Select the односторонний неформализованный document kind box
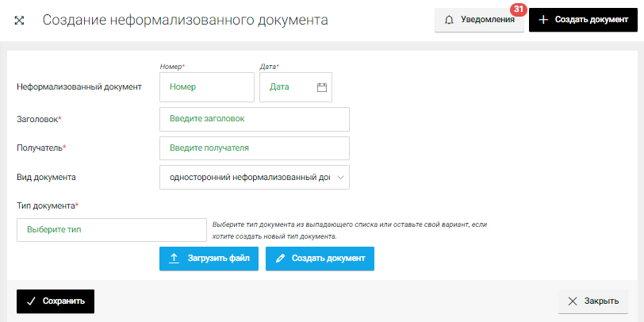Viewport: 644px width, 322px height. [244, 178]
